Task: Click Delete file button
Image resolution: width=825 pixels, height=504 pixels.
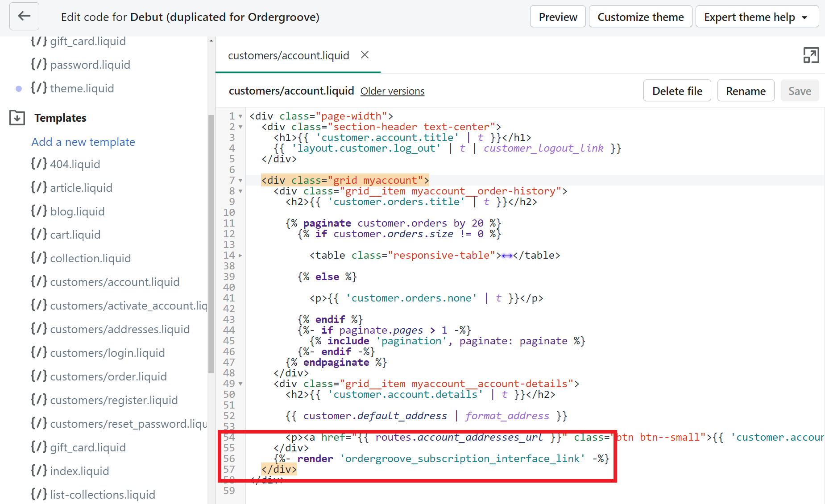Action: click(677, 91)
